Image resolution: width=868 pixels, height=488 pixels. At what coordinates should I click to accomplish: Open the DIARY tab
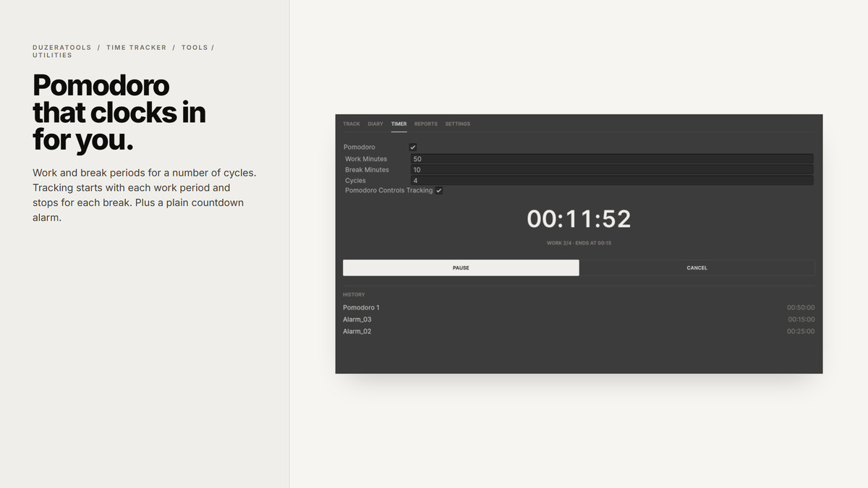click(x=375, y=124)
